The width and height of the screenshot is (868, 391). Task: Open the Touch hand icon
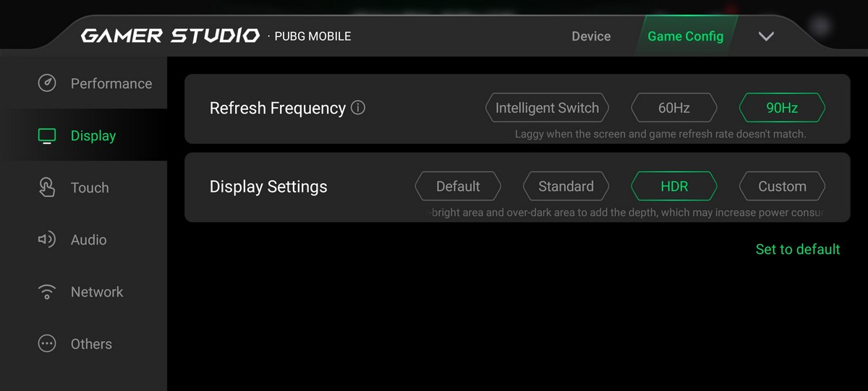coord(47,188)
